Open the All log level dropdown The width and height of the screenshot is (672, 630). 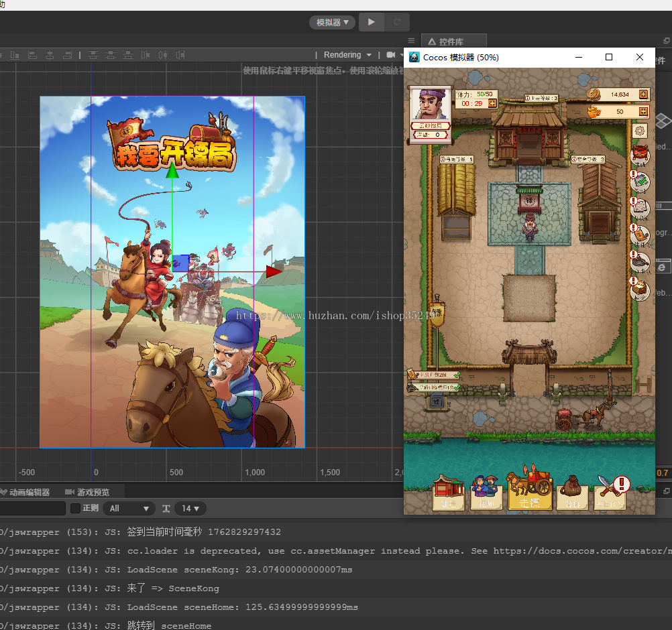[x=129, y=509]
